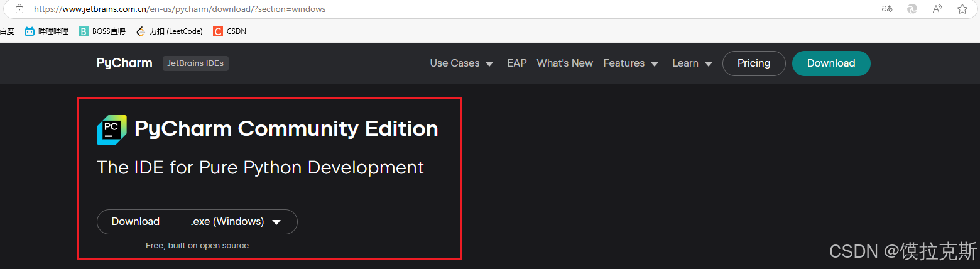This screenshot has width=980, height=269.
Task: Expand the Use Cases menu
Action: 462,63
